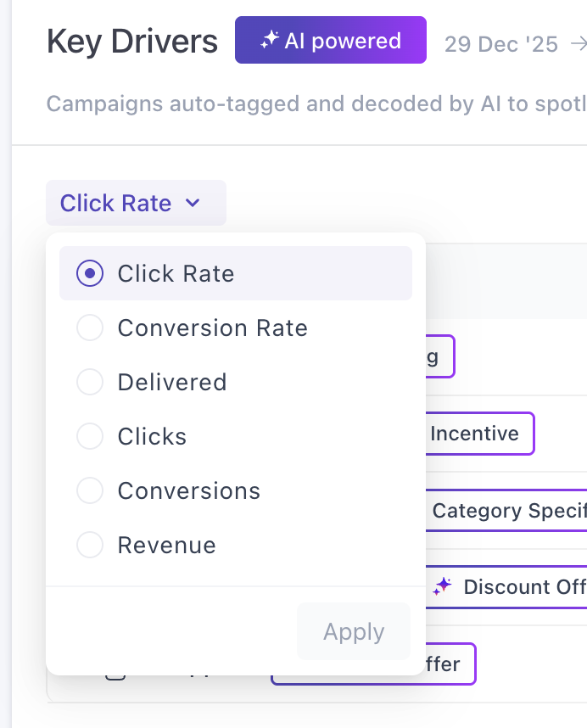
Task: Click the sparkle icon beside Discount Off tag
Action: [442, 586]
